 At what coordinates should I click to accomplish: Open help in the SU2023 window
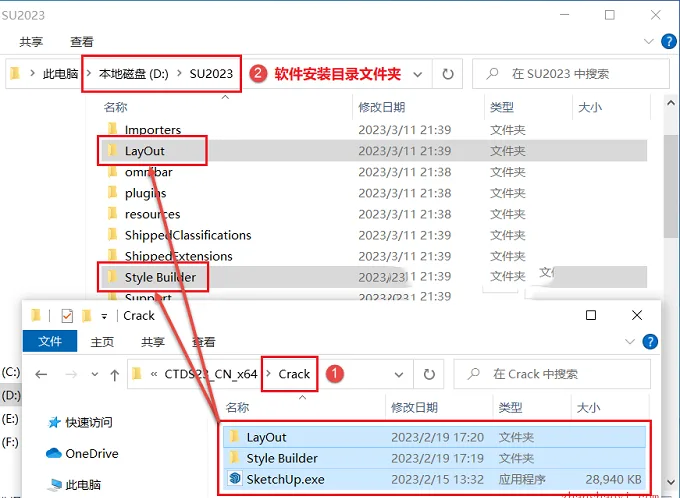pos(668,42)
